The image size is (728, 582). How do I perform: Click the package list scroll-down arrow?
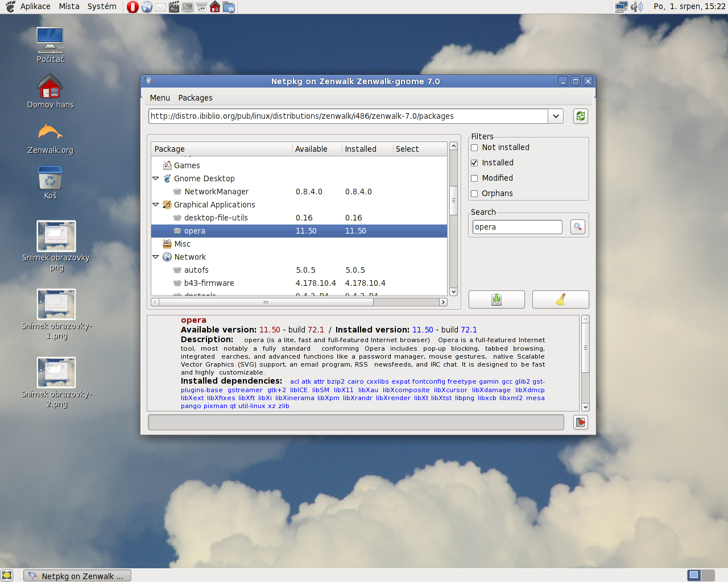click(453, 292)
